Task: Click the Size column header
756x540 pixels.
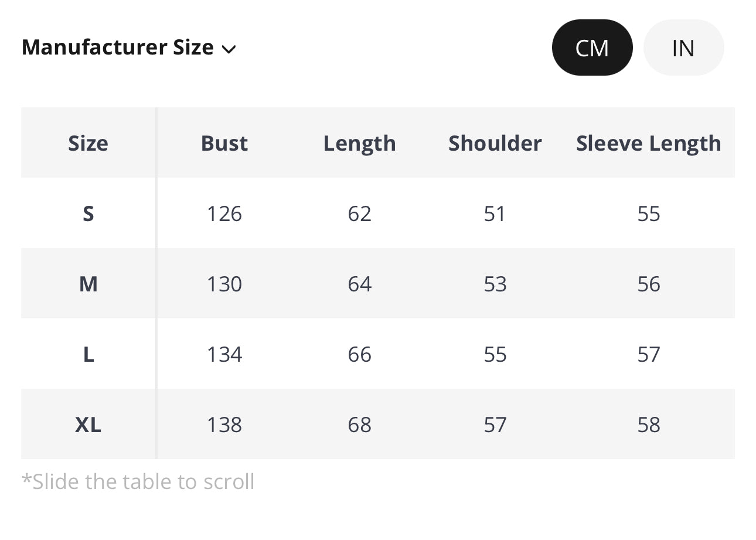Action: point(88,143)
